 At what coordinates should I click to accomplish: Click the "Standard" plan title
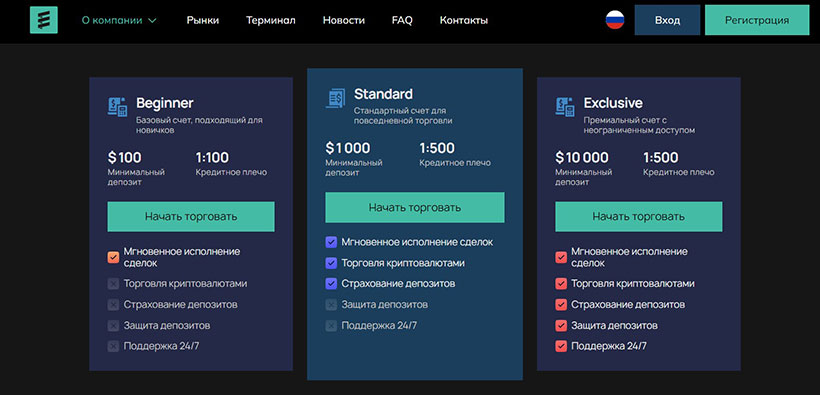coord(383,94)
